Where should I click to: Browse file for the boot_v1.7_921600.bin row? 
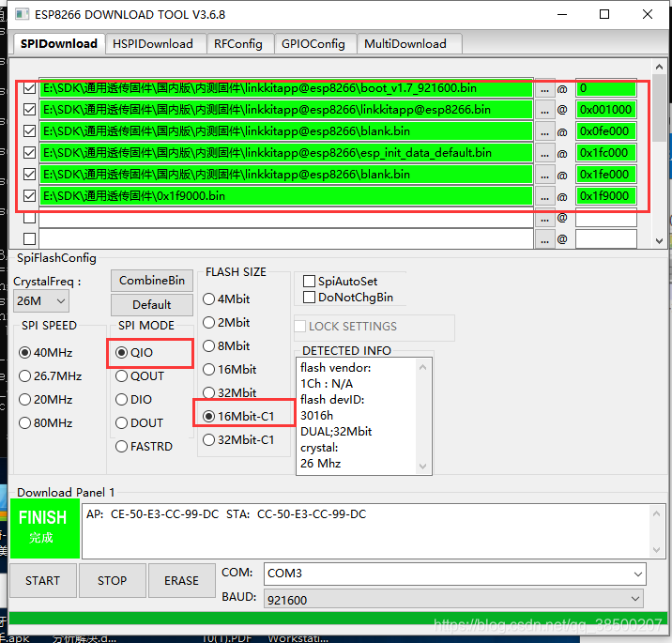pos(544,88)
